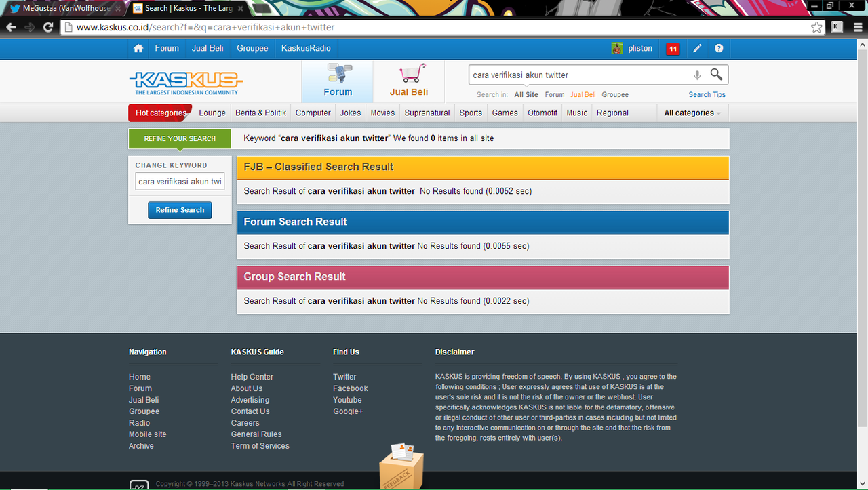Click the microphone voice search icon
Screen dimensions: 868x490
pos(696,75)
